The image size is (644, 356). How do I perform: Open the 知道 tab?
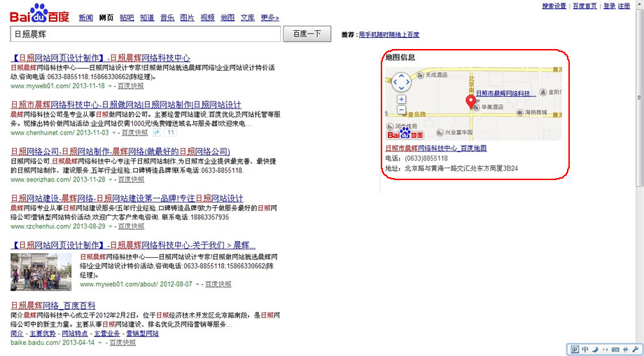[147, 18]
